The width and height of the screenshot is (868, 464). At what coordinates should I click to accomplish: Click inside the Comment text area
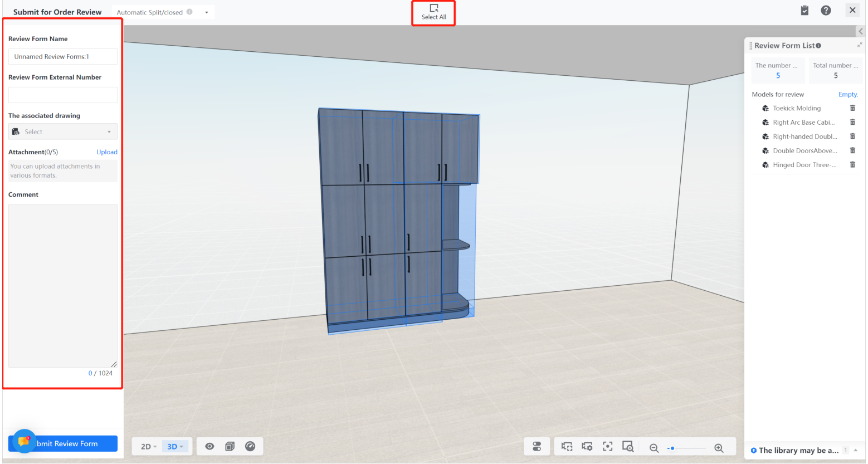pos(63,286)
